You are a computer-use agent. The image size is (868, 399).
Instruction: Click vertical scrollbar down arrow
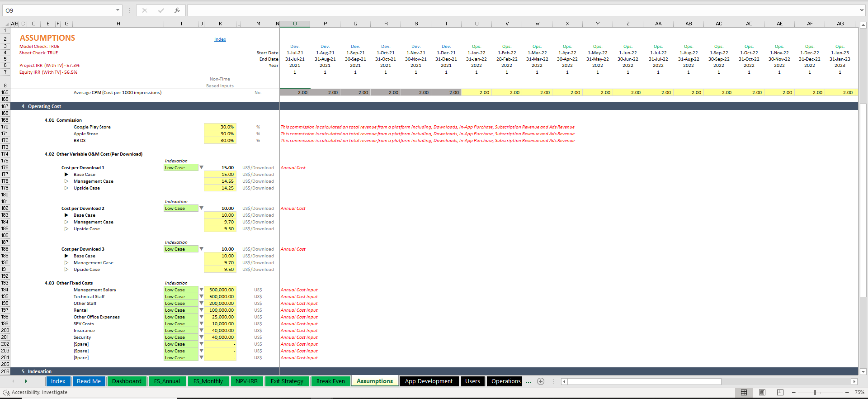(x=863, y=372)
